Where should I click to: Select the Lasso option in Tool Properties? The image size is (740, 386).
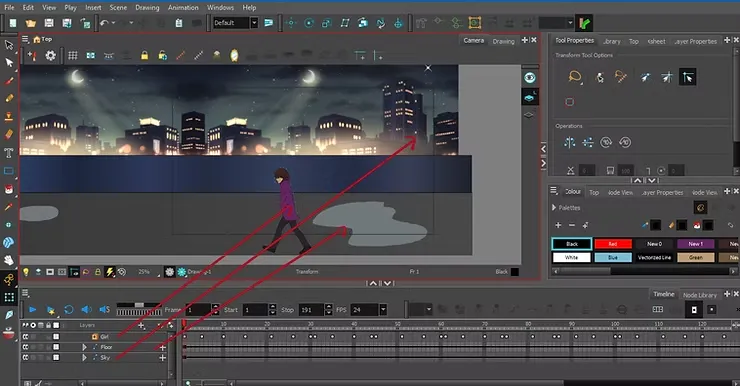coord(575,76)
